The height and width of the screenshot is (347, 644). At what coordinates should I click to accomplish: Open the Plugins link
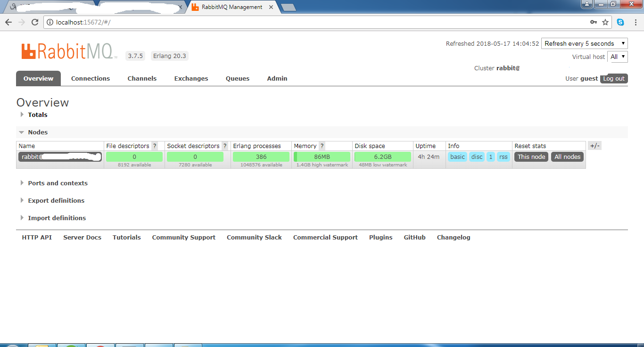(x=381, y=238)
